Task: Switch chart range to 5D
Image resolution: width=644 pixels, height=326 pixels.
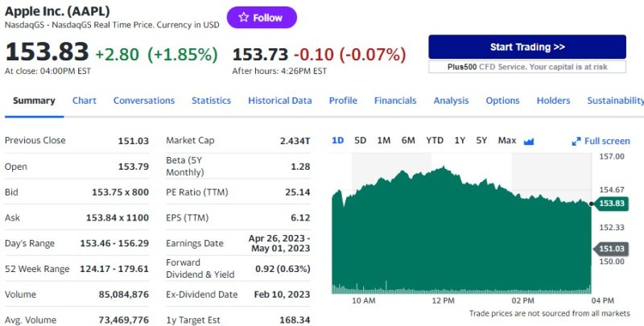Action: coord(360,140)
